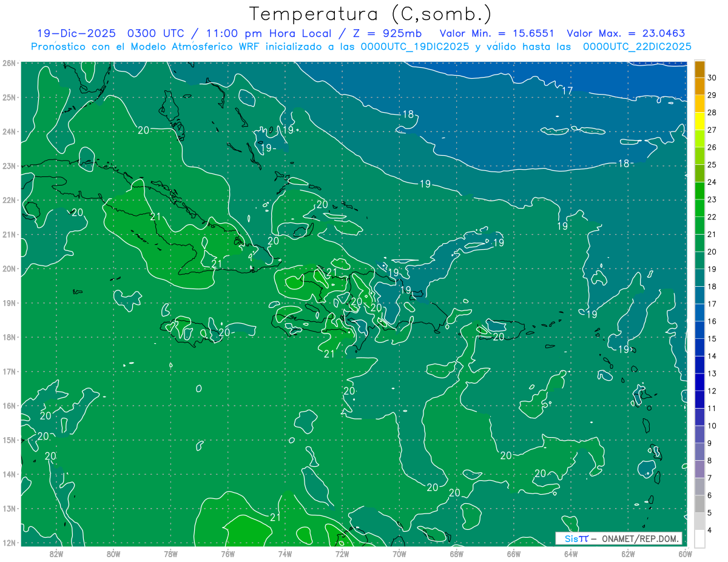
Task: Click the '7' label on the color scale
Action: coord(710,478)
